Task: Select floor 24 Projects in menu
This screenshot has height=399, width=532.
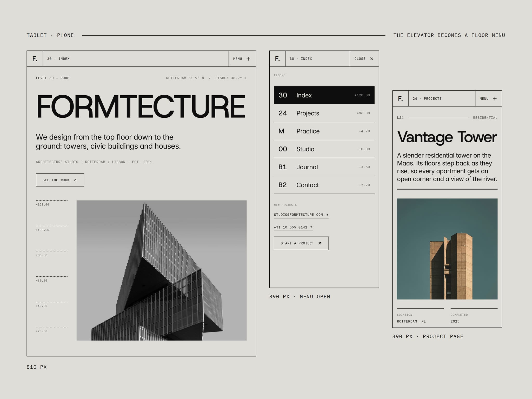Action: (324, 113)
